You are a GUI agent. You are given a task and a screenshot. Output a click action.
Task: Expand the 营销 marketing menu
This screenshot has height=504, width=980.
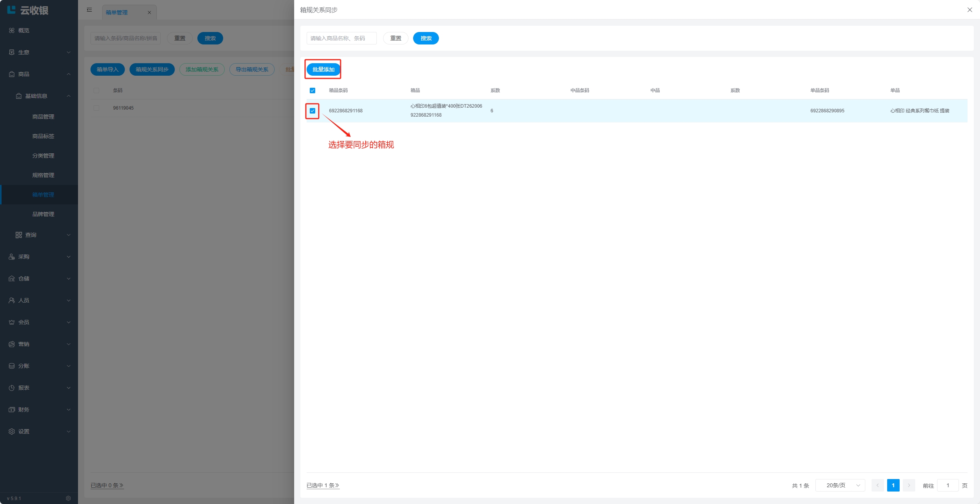click(39, 344)
